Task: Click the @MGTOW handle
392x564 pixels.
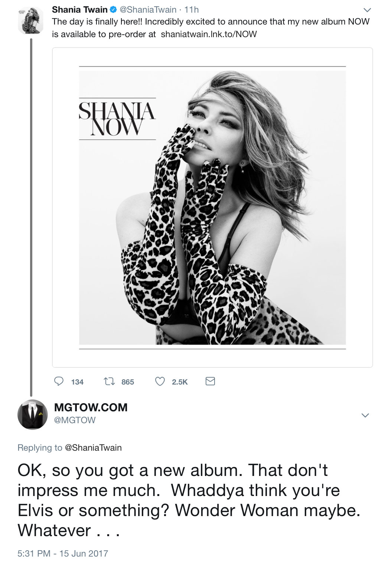Action: (x=75, y=420)
